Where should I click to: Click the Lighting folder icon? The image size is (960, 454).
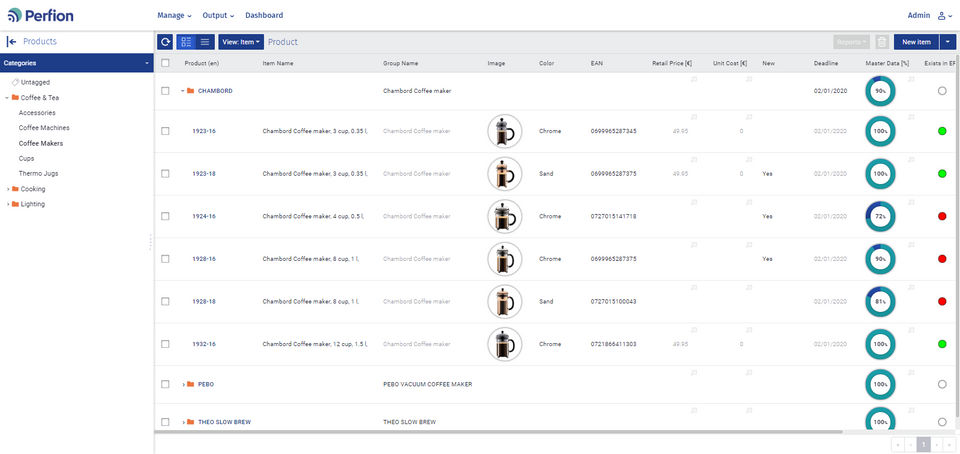click(x=15, y=204)
